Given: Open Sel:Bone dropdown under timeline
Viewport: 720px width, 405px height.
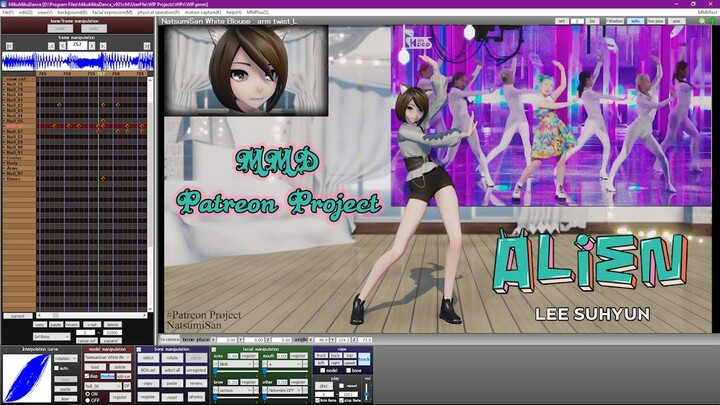Looking at the screenshot, I should coord(51,337).
